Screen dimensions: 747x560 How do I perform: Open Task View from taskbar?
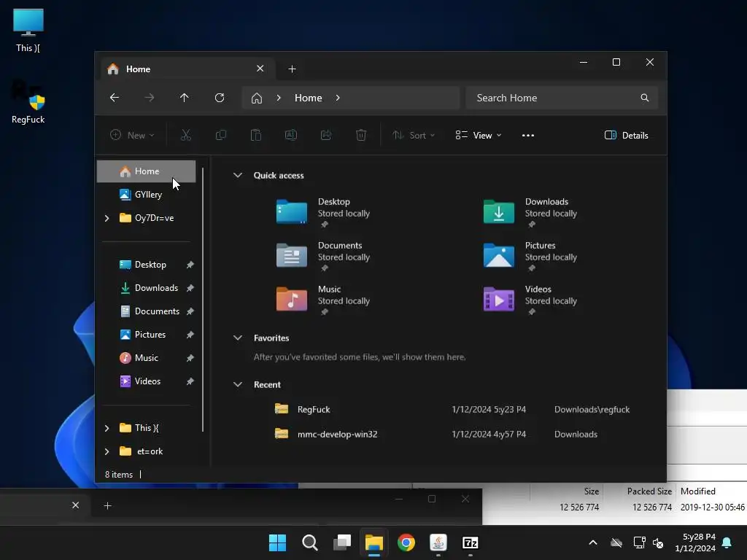pos(342,542)
